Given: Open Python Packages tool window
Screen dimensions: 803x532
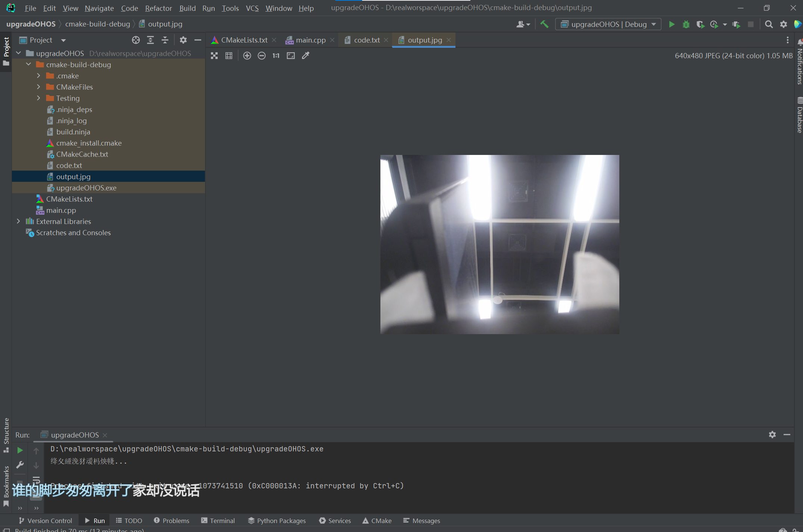Looking at the screenshot, I should pyautogui.click(x=277, y=520).
